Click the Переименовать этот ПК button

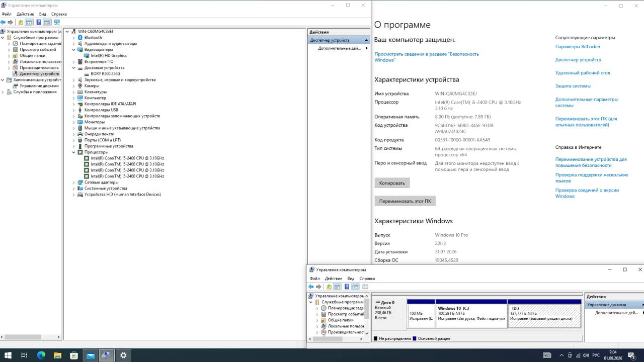(405, 201)
